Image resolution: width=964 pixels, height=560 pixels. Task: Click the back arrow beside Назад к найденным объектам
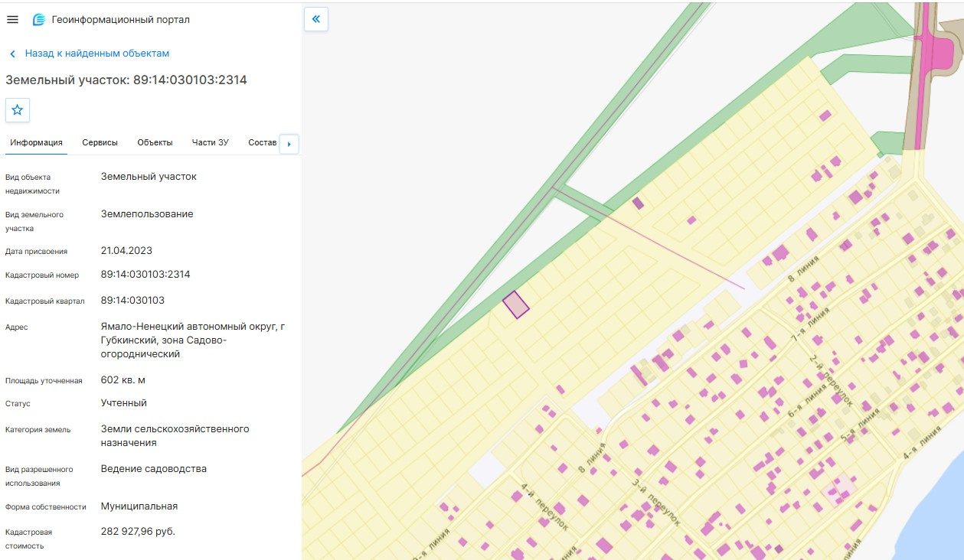point(12,54)
